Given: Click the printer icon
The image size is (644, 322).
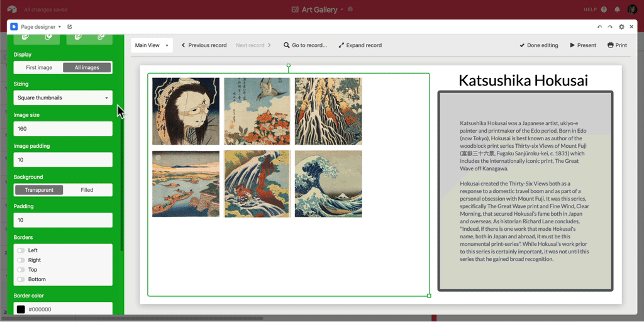Looking at the screenshot, I should coord(610,45).
